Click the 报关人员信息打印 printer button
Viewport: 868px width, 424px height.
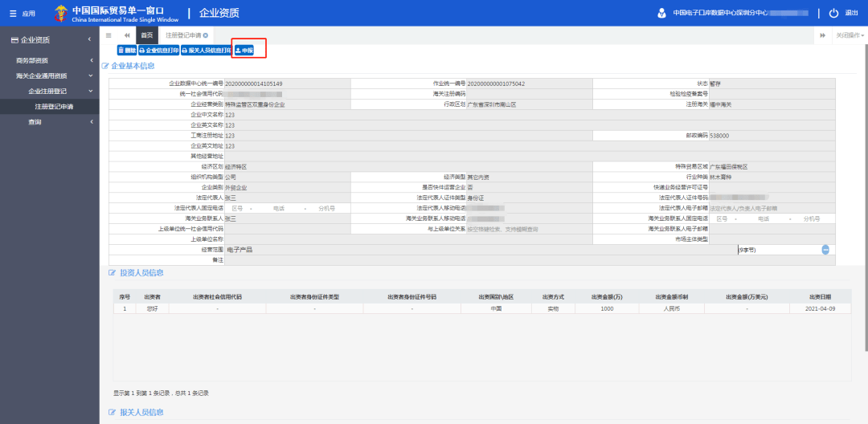pos(207,51)
